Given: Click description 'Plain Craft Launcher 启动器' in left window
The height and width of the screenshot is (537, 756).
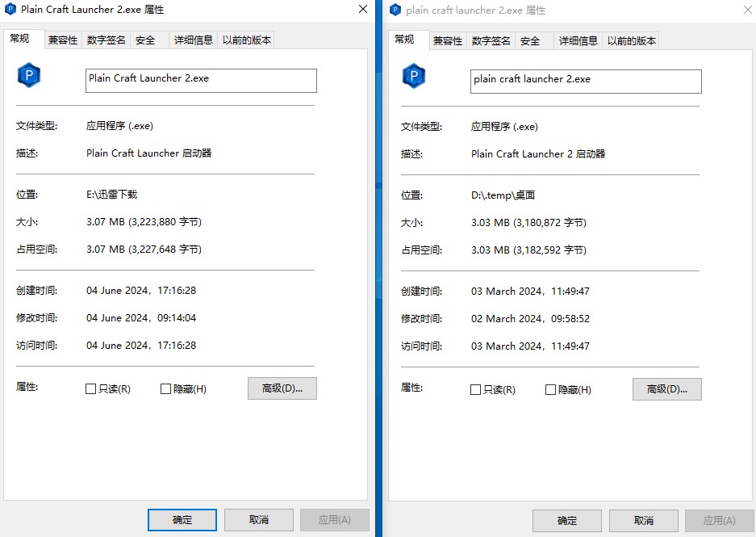Looking at the screenshot, I should pyautogui.click(x=149, y=153).
